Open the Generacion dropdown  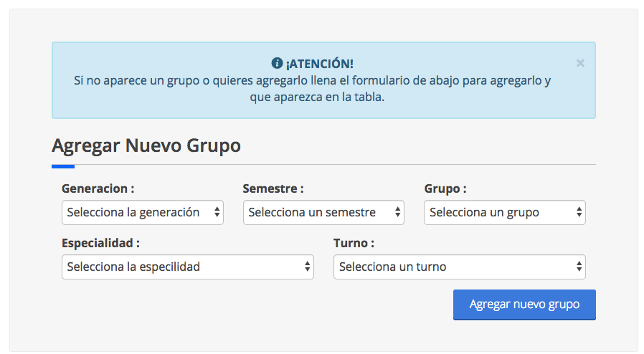[143, 212]
